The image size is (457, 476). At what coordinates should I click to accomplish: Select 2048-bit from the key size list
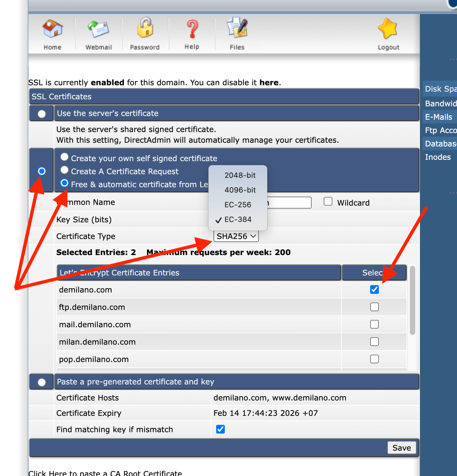pyautogui.click(x=240, y=175)
